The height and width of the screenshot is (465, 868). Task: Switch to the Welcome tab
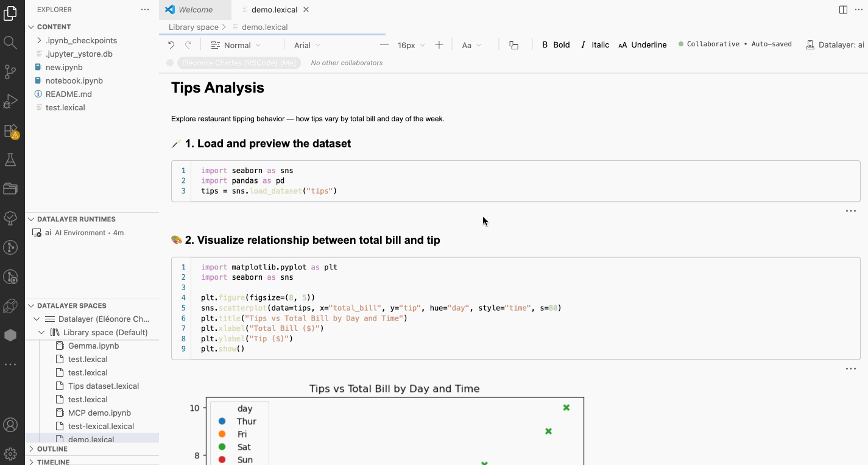point(195,10)
